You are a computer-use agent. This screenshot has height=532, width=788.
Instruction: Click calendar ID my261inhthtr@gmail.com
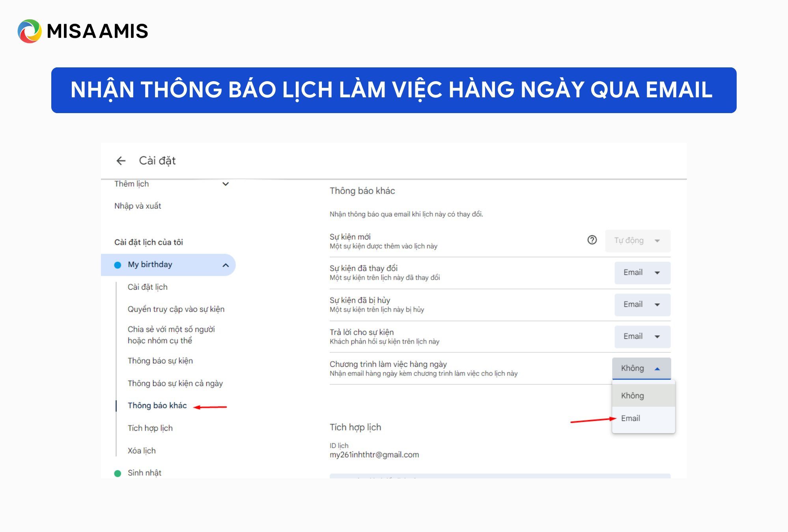click(x=374, y=455)
